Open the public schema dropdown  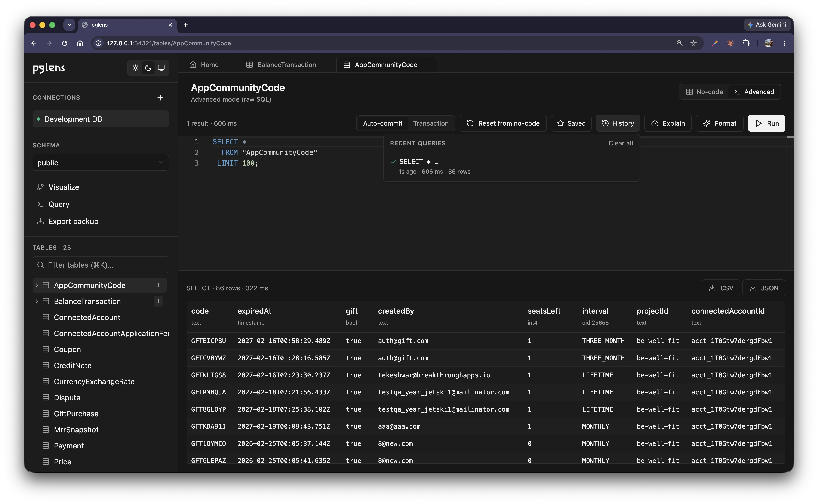tap(101, 163)
